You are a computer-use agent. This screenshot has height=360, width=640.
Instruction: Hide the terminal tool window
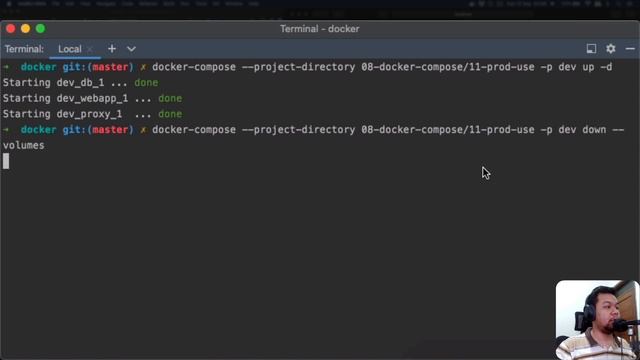click(630, 49)
